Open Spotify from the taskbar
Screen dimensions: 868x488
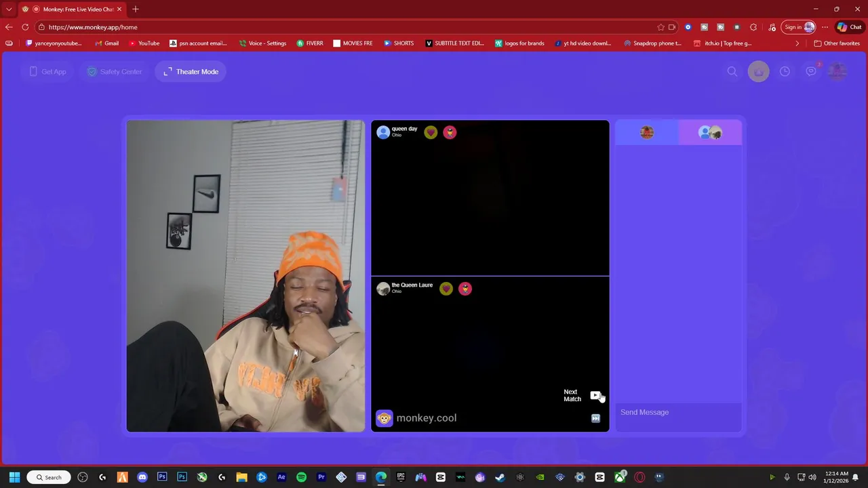pyautogui.click(x=301, y=477)
